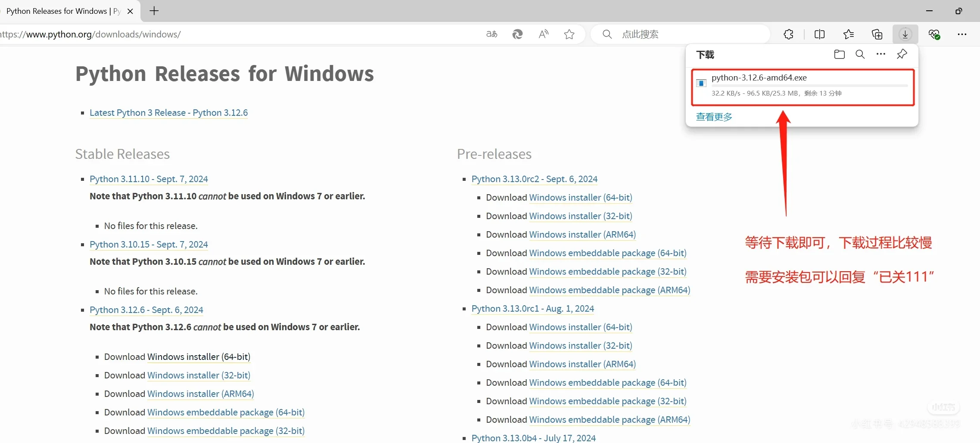Open the Favorites list icon in the toolbar

(x=849, y=34)
